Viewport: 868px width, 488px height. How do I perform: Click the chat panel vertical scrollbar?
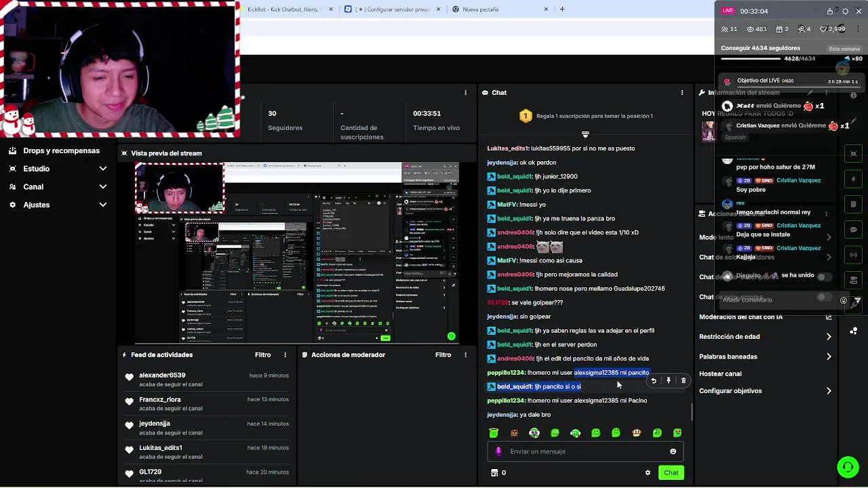[x=692, y=411]
